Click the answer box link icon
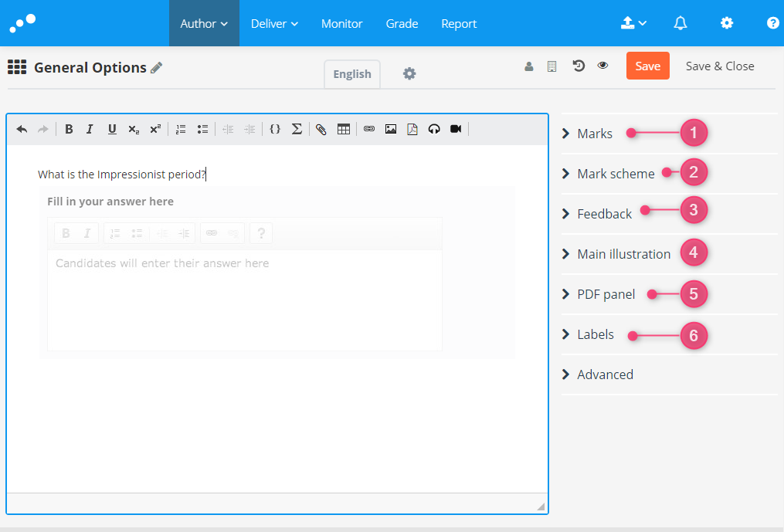The image size is (784, 532). [x=212, y=233]
